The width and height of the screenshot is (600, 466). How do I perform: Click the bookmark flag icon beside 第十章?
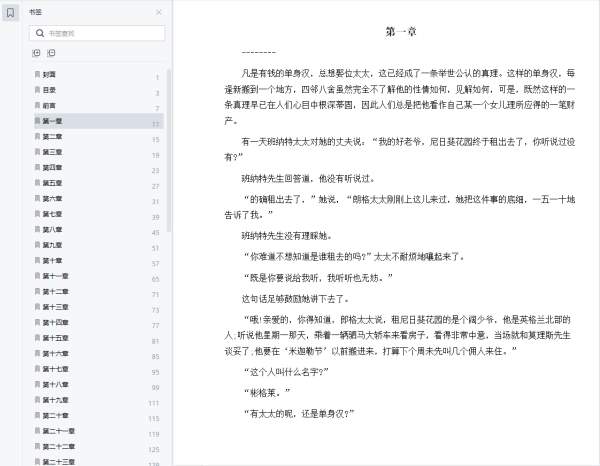[38, 260]
